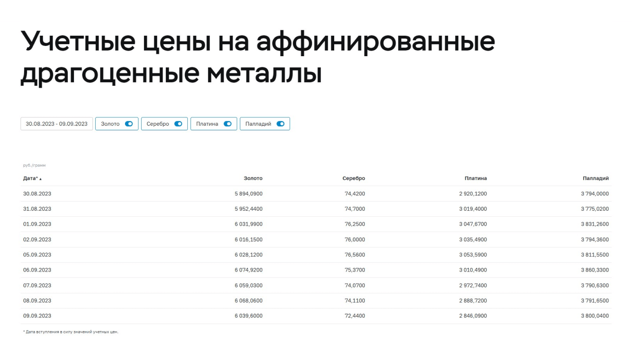
Task: Click the Серебро filter chip label
Action: [157, 123]
